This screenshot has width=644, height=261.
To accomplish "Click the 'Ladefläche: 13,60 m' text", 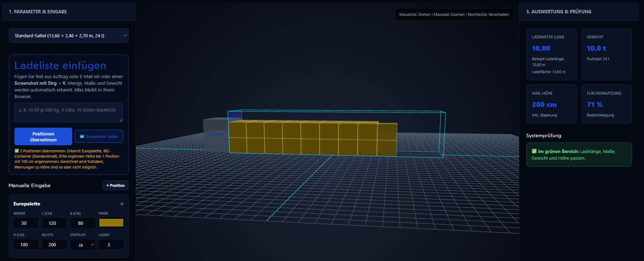I will 549,72.
